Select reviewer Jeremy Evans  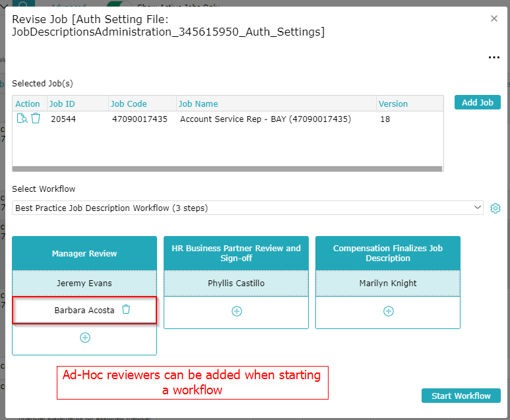84,284
